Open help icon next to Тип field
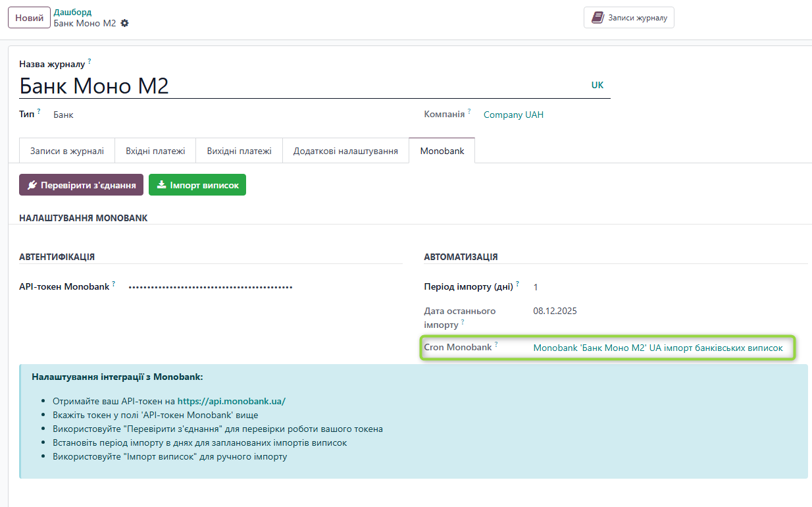 [39, 110]
